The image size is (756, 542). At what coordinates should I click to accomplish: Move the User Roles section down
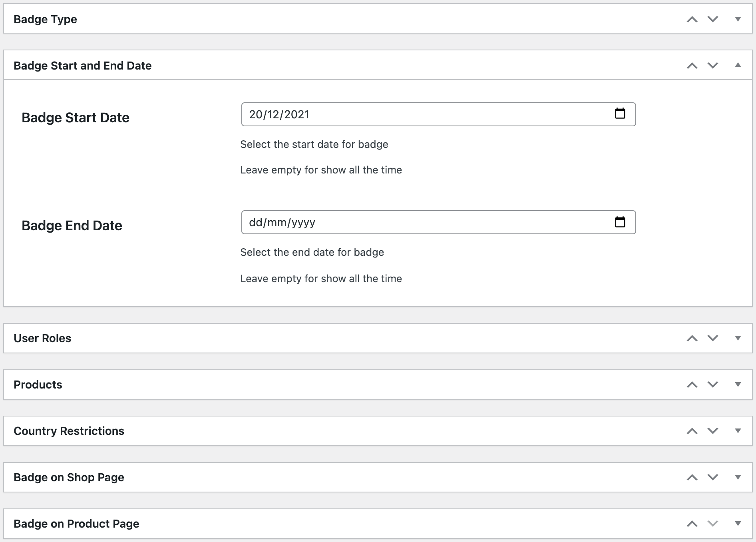[712, 338]
